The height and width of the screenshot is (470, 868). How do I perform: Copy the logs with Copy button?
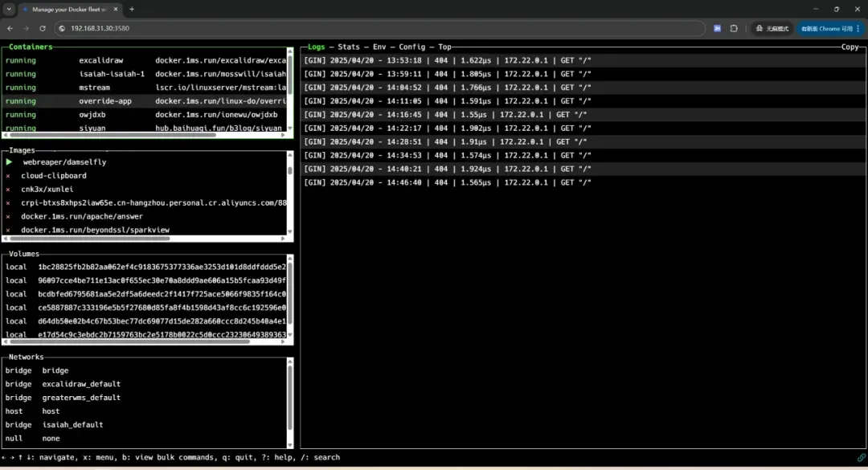click(850, 47)
